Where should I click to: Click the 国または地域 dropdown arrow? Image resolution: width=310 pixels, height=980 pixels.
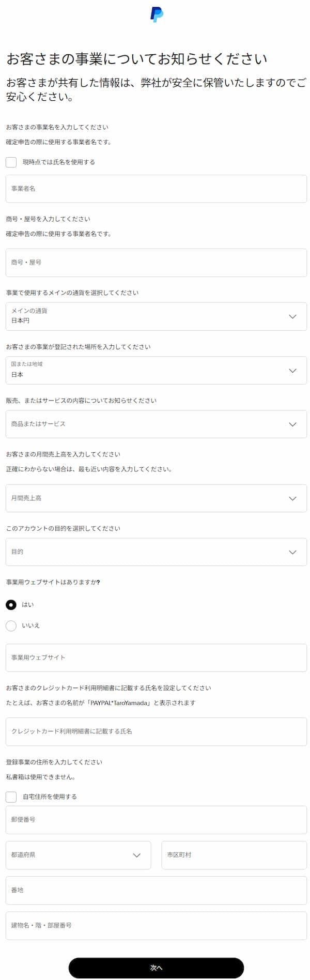point(292,370)
